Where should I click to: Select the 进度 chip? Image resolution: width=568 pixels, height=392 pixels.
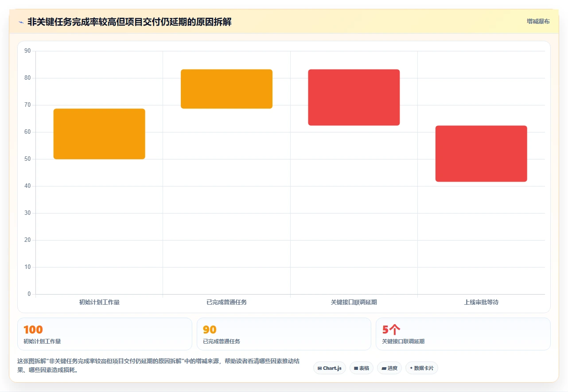coord(389,368)
